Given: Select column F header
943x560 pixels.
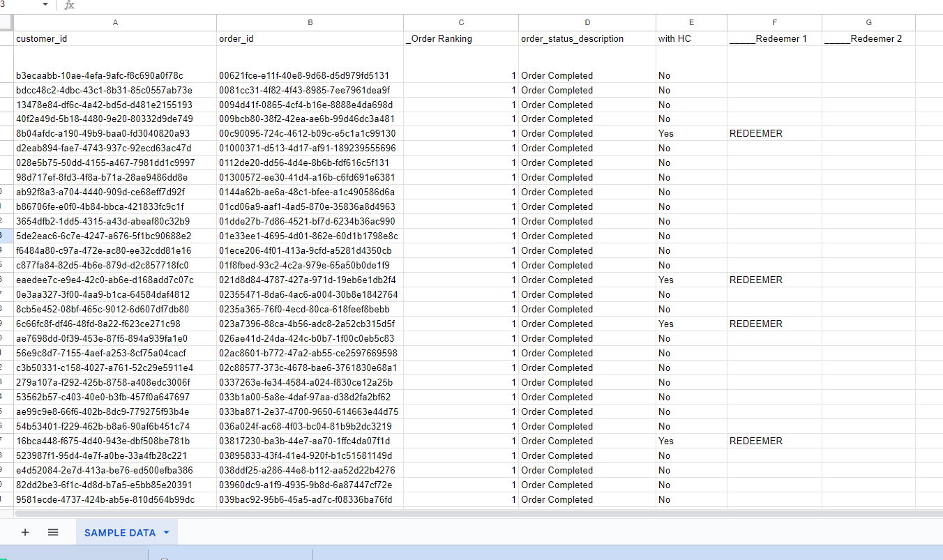Looking at the screenshot, I should click(774, 22).
